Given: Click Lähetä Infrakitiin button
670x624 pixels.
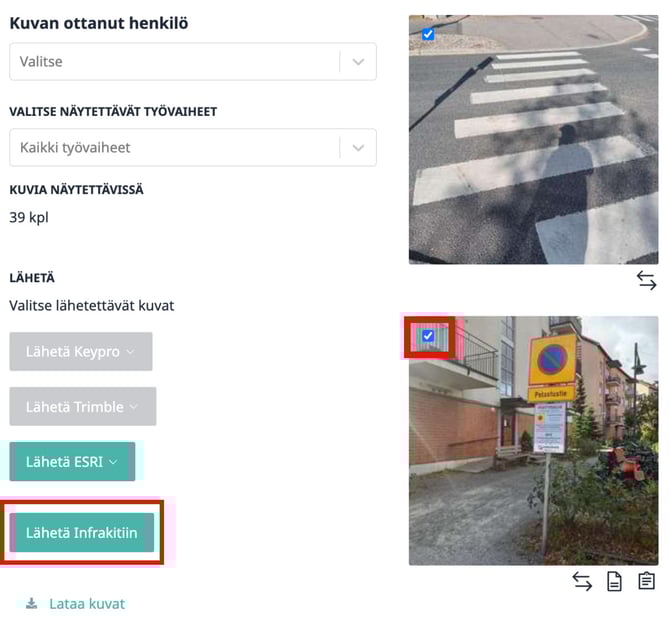Looking at the screenshot, I should pyautogui.click(x=82, y=533).
